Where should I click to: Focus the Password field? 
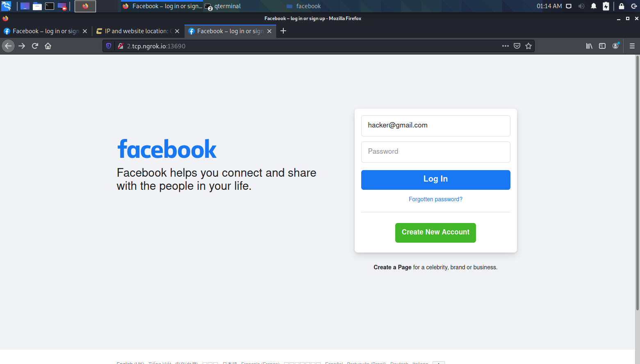tap(435, 152)
